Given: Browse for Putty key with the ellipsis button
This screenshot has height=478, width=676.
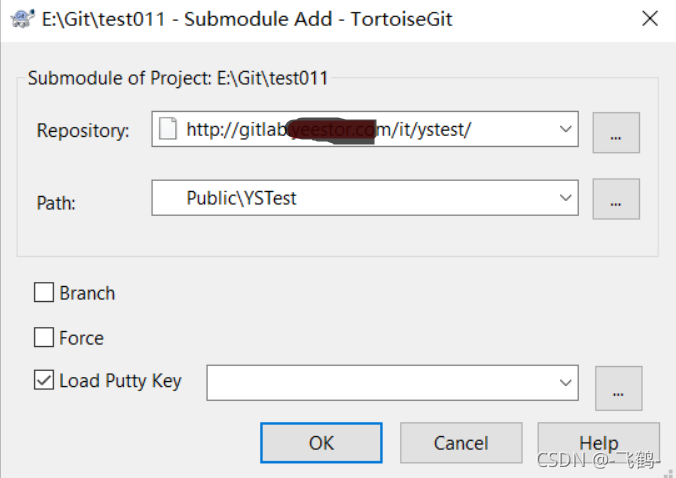Looking at the screenshot, I should click(618, 388).
